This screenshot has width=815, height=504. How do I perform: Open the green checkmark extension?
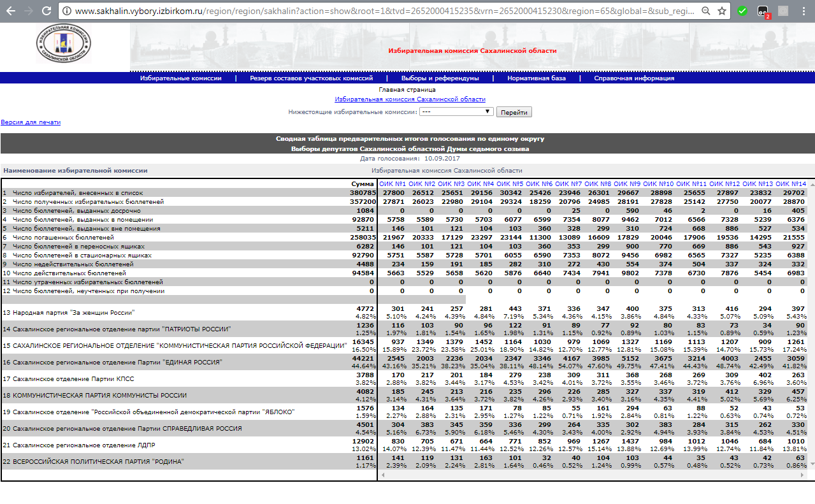[x=742, y=11]
